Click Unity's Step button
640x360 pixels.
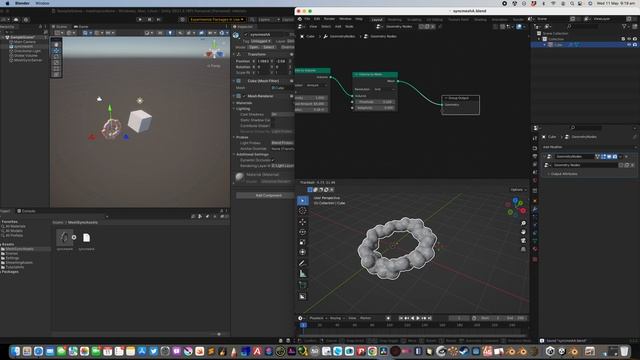159,19
